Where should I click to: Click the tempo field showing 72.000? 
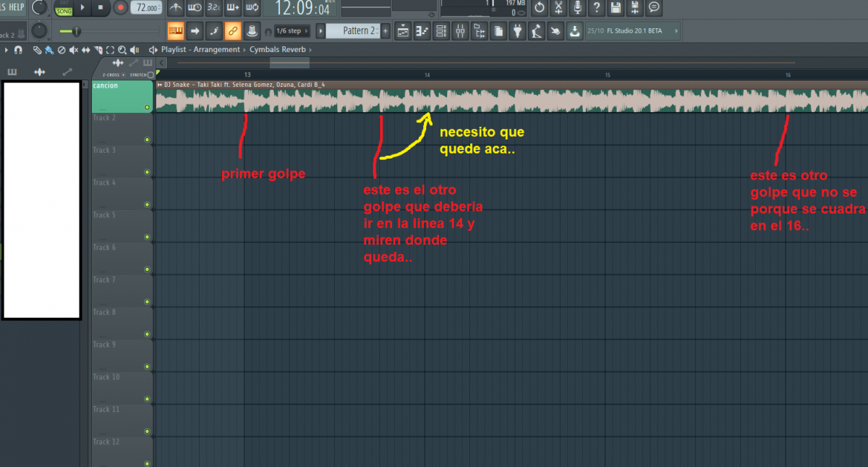[147, 8]
